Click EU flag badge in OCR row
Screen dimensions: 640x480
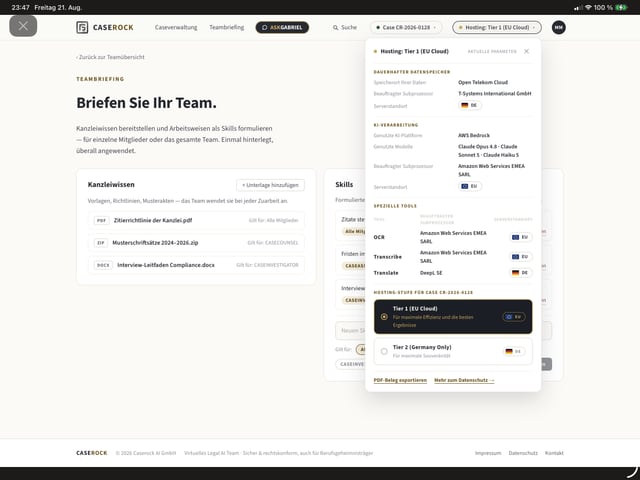coord(520,237)
